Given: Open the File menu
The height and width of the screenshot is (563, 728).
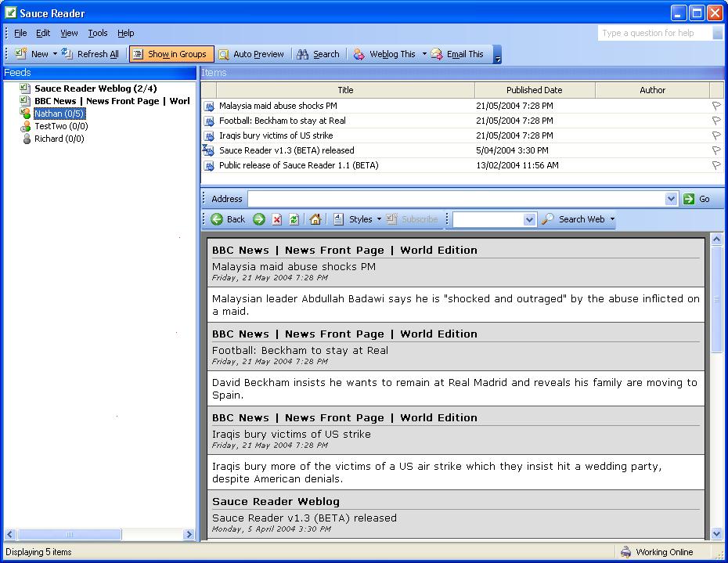Looking at the screenshot, I should click(x=20, y=33).
